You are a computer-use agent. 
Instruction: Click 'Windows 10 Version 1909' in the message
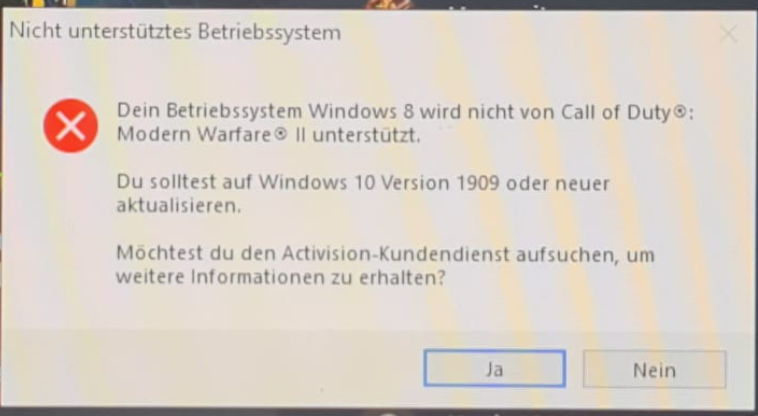[x=379, y=183]
